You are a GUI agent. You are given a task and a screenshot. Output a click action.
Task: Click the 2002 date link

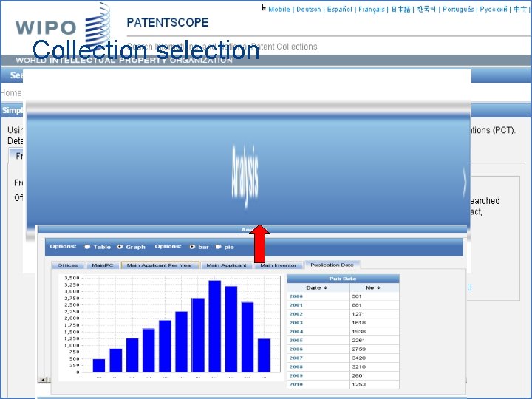point(296,314)
